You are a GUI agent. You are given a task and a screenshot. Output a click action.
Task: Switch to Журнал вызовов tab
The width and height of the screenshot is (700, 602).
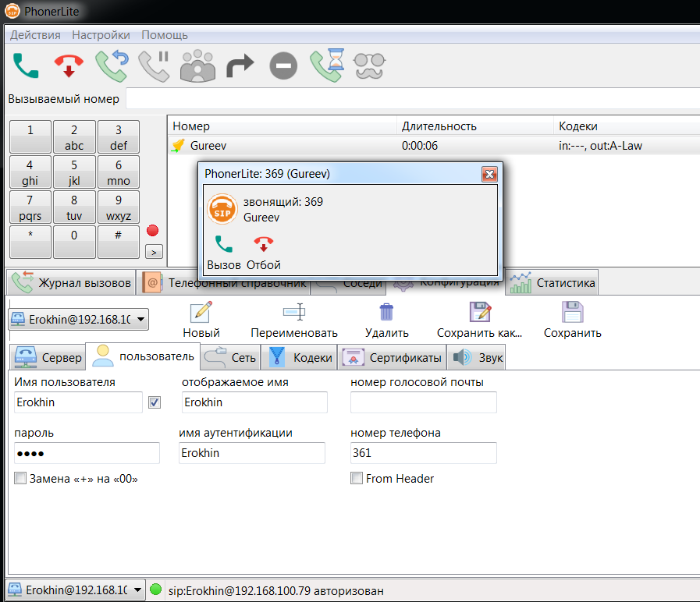[72, 282]
